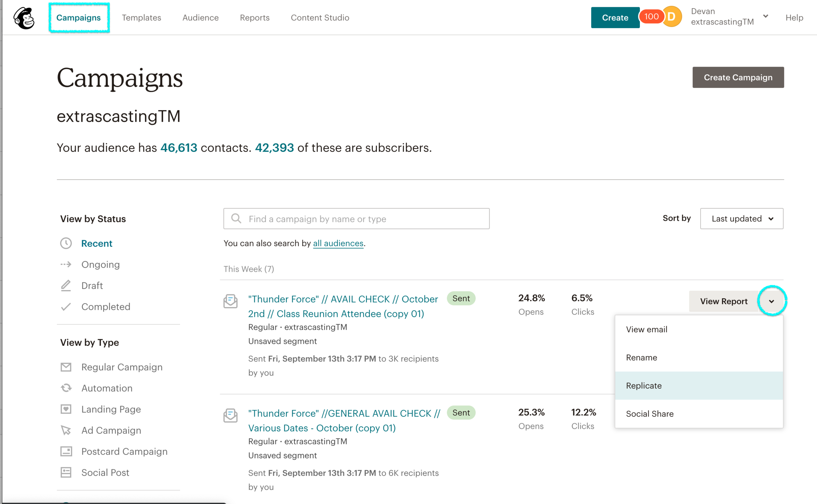
Task: Click the Class Reunion Attendee campaign envelope icon
Action: (230, 301)
